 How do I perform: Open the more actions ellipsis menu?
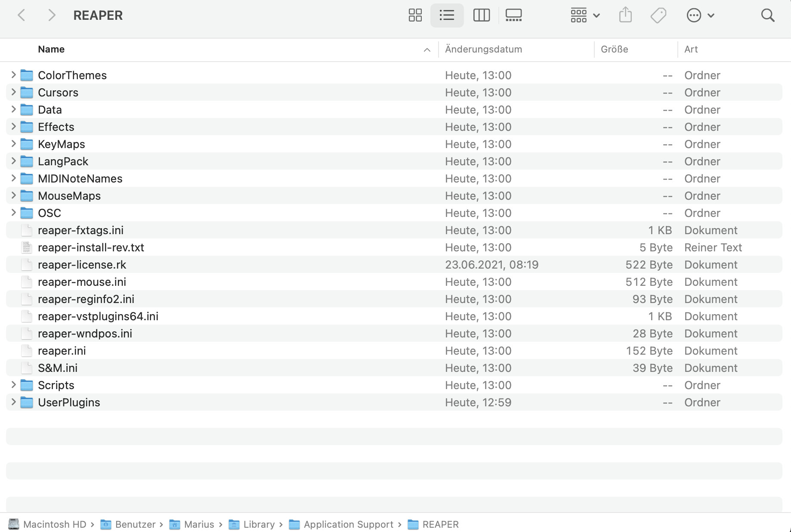[700, 15]
